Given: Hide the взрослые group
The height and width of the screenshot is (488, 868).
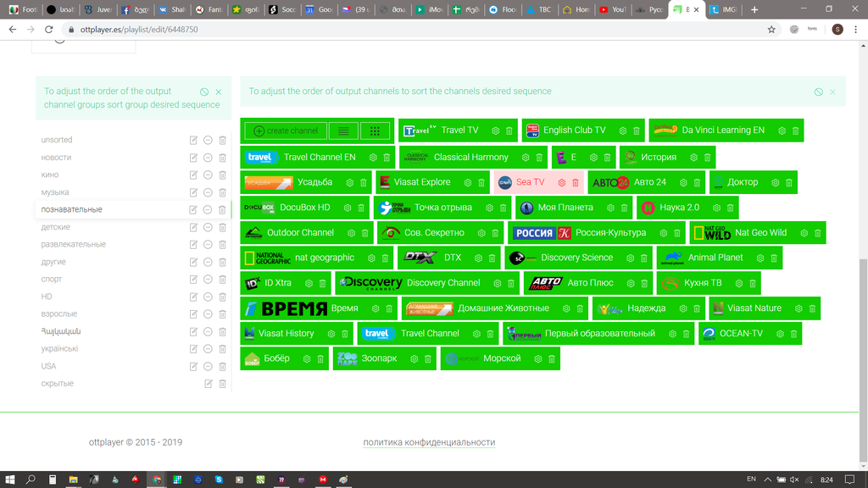Looking at the screenshot, I should pyautogui.click(x=208, y=314).
